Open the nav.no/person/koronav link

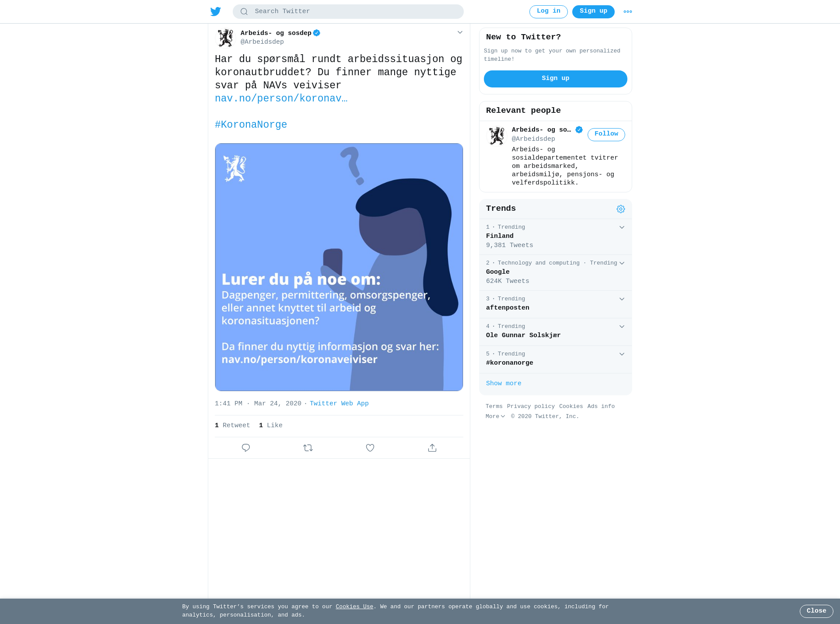pos(281,99)
